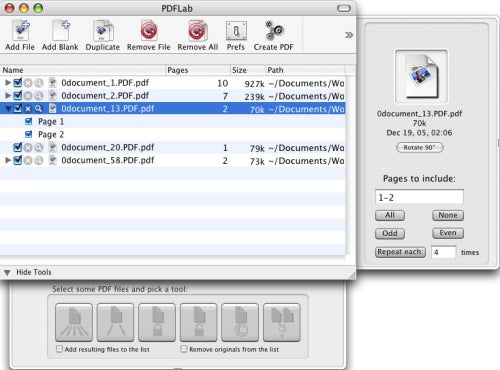Click the remove (x) icon on 0document_20.PDF.pdf
This screenshot has height=370, width=500.
click(28, 147)
